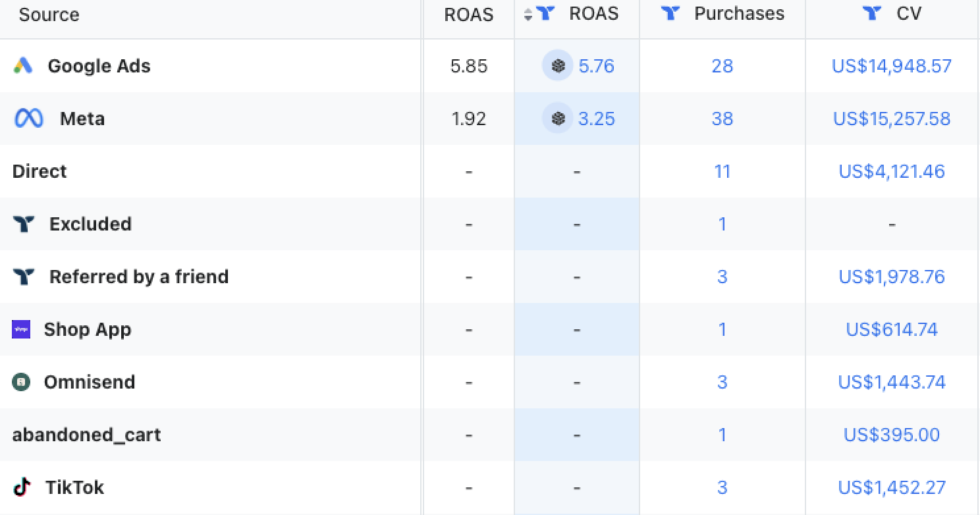
Task: Open abandoned_cart purchases count 1
Action: (x=722, y=435)
